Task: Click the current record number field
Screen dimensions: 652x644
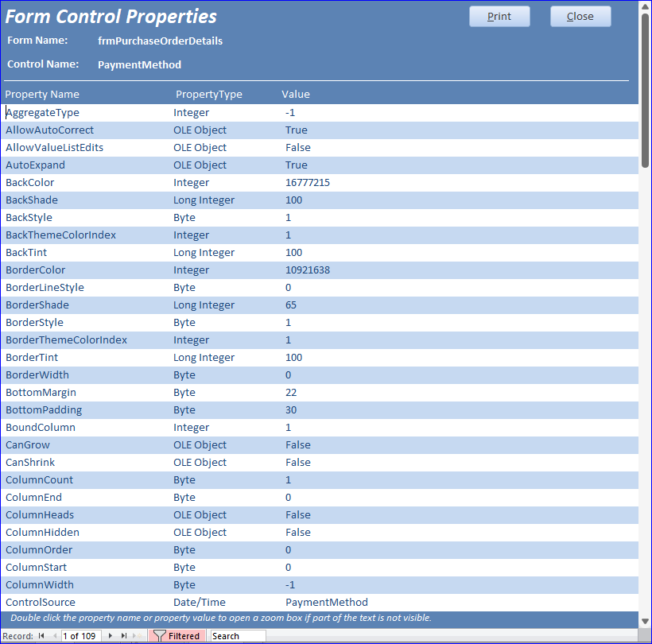Action: (x=81, y=636)
